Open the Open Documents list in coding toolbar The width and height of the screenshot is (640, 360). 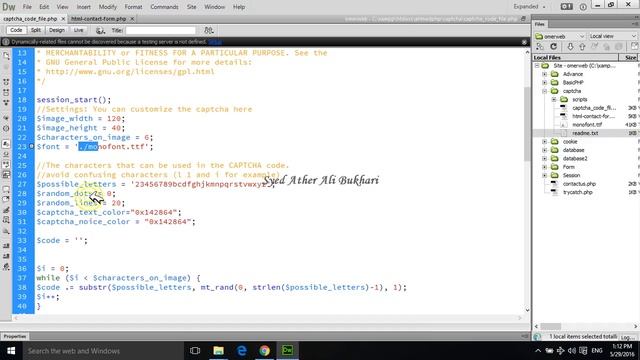(x=6, y=55)
